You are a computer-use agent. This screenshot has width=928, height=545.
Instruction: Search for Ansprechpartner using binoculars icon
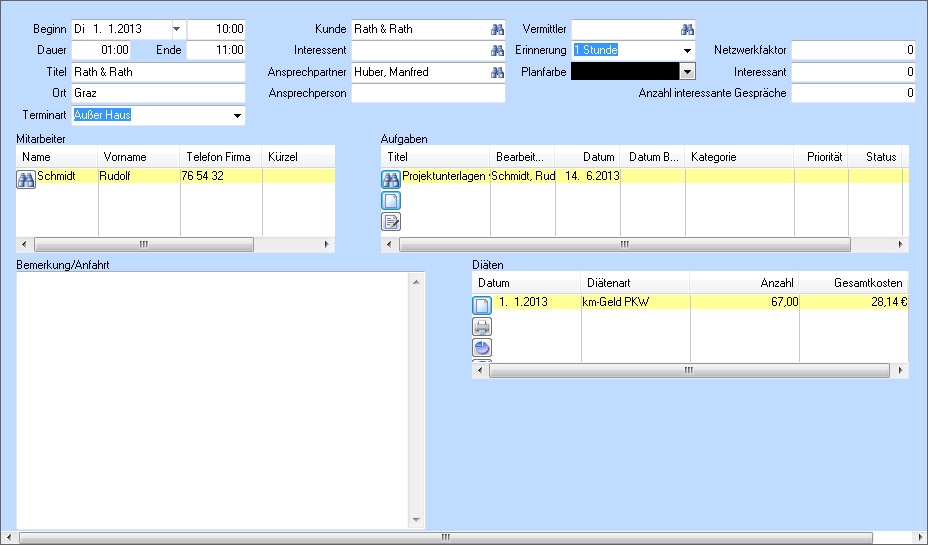496,73
